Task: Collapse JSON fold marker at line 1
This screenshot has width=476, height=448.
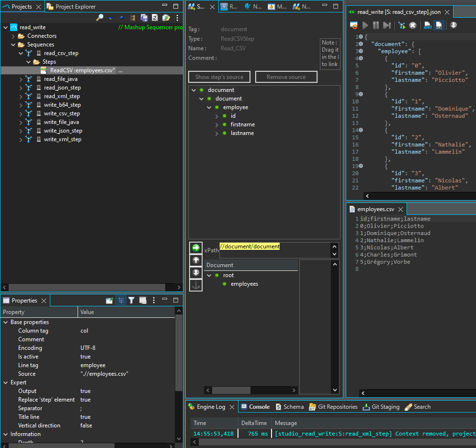Action: (361, 37)
